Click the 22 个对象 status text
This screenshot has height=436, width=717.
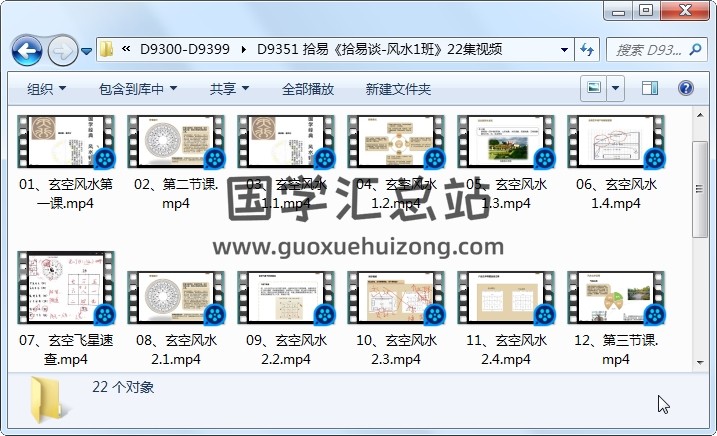pyautogui.click(x=123, y=388)
